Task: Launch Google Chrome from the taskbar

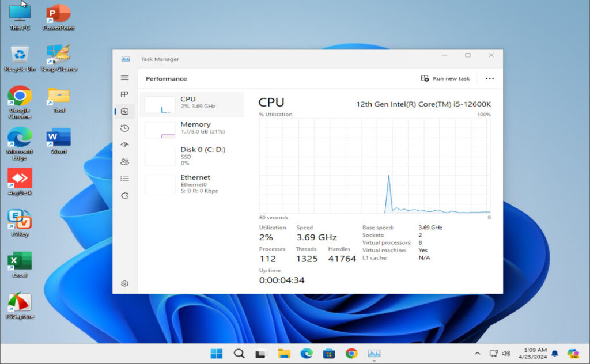Action: [350, 353]
